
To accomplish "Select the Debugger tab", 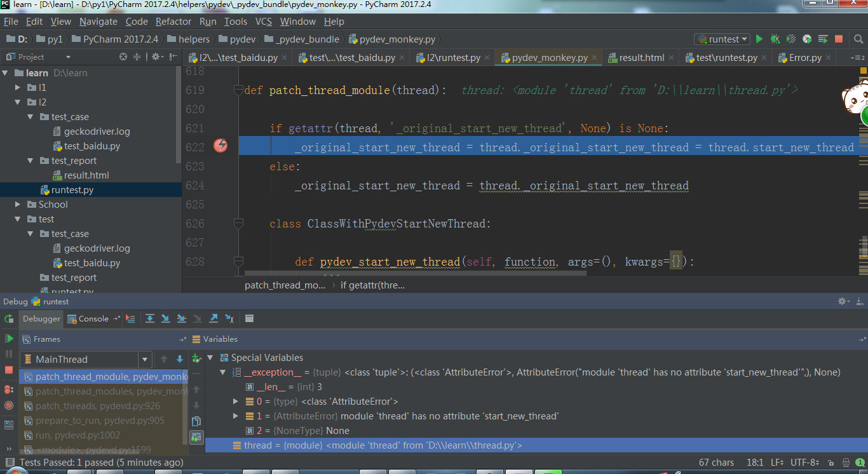I will click(x=41, y=319).
